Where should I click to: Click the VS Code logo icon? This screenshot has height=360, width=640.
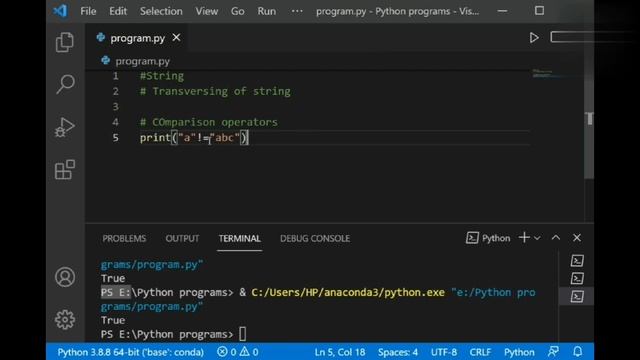click(x=60, y=11)
